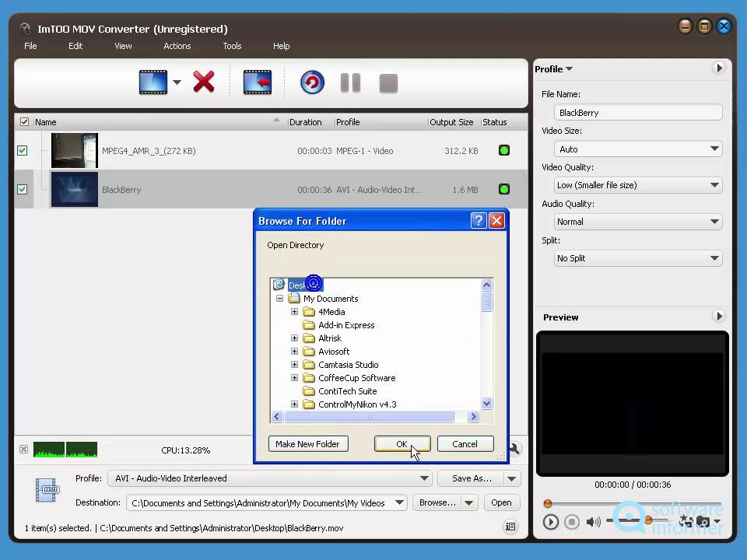747x560 pixels.
Task: Click the preview playback position slider handle
Action: coord(548,503)
